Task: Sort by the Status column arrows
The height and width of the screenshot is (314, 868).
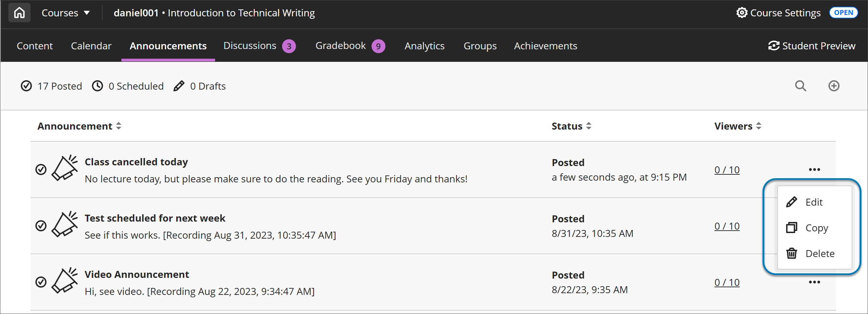Action: click(x=588, y=126)
